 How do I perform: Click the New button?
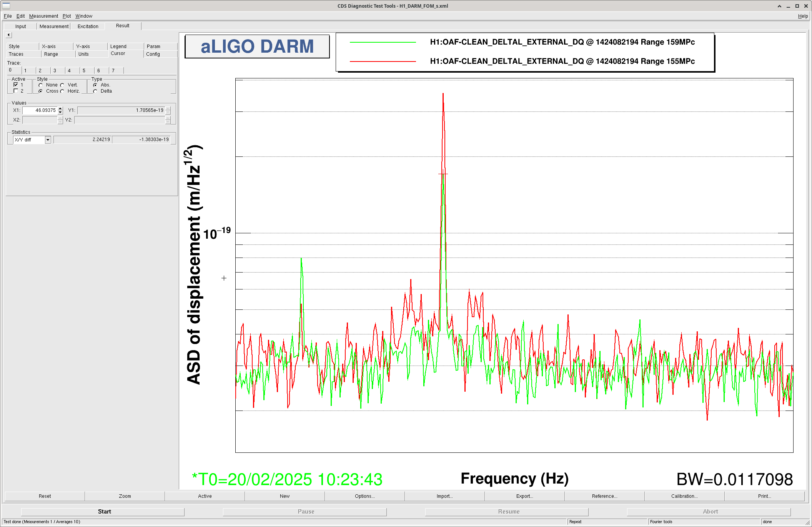click(x=285, y=496)
